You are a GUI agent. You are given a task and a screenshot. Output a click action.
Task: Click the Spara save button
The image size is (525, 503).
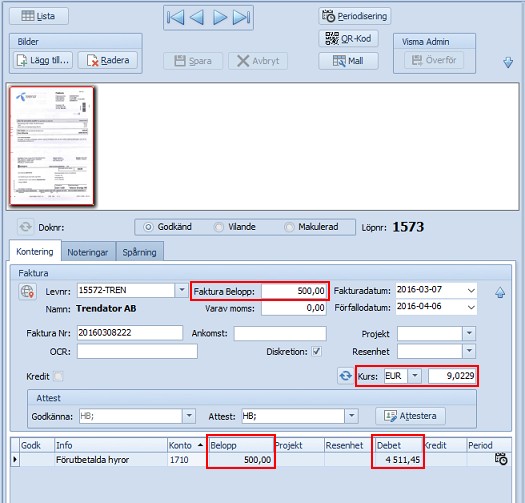pos(193,61)
